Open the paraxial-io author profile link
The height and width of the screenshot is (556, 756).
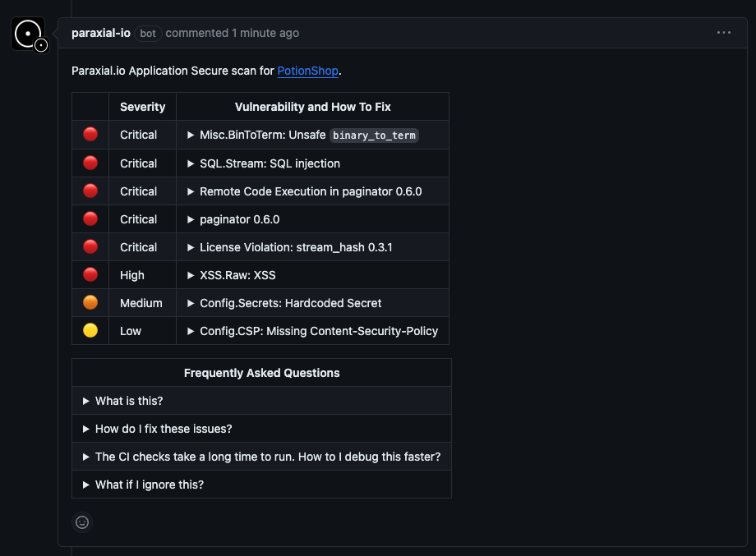[101, 33]
